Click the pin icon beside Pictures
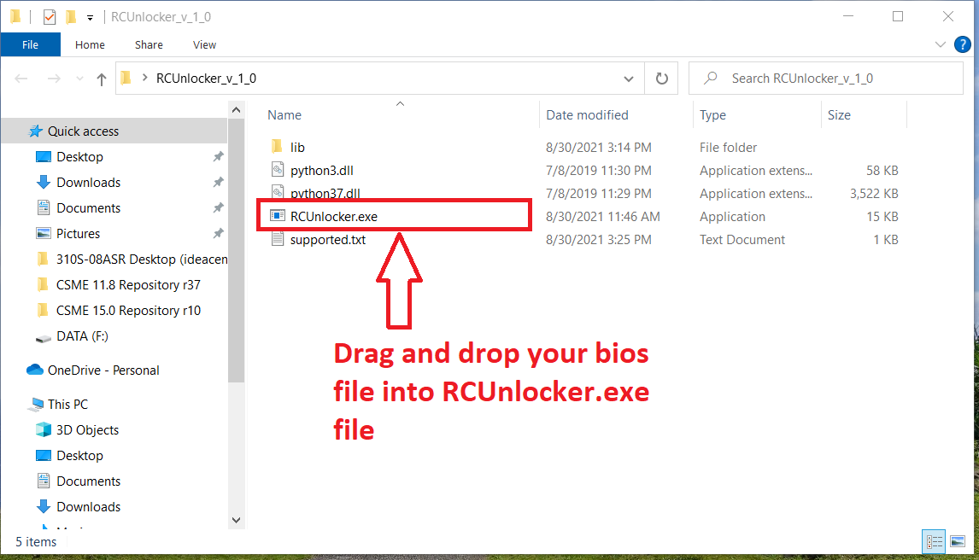This screenshot has width=979, height=560. click(218, 234)
